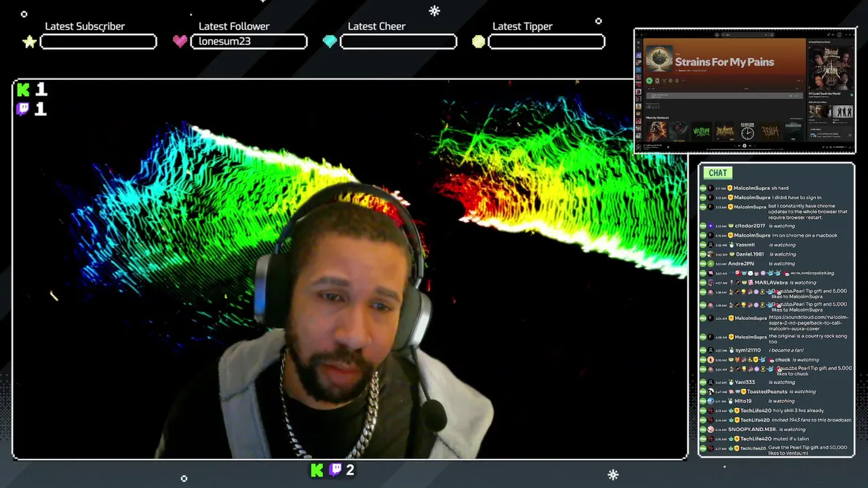The width and height of the screenshot is (868, 488).
Task: Click the Twitch logo below the webcam
Action: click(336, 470)
